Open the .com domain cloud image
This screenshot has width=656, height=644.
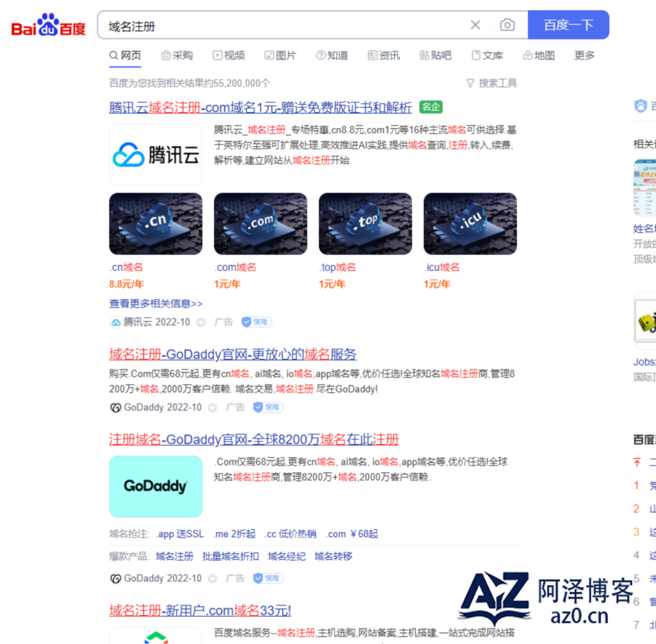[x=260, y=223]
